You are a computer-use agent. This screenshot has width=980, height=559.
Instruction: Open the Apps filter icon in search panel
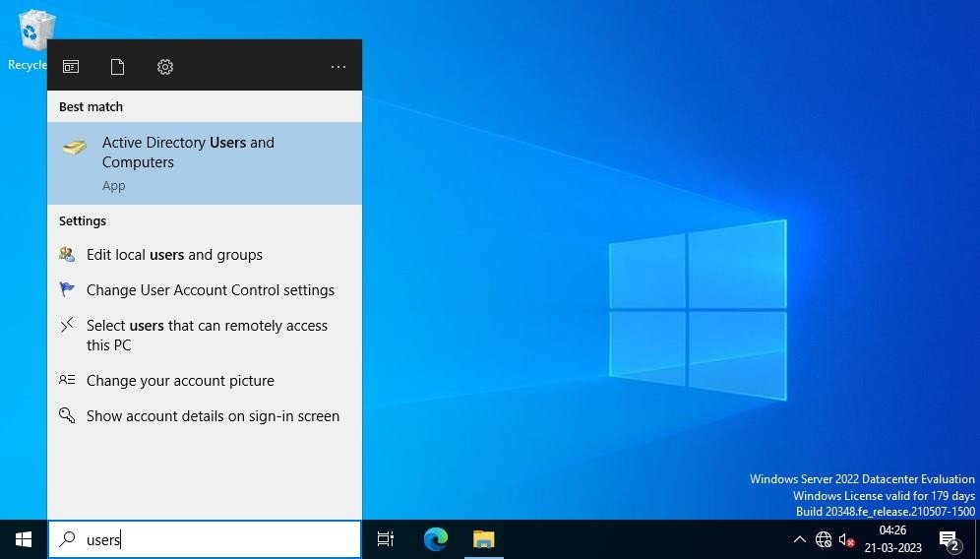[71, 67]
